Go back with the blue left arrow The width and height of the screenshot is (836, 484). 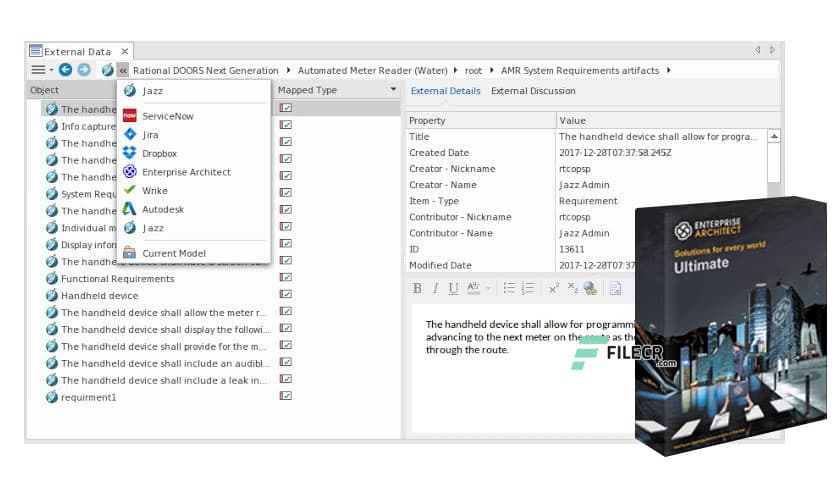(65, 70)
